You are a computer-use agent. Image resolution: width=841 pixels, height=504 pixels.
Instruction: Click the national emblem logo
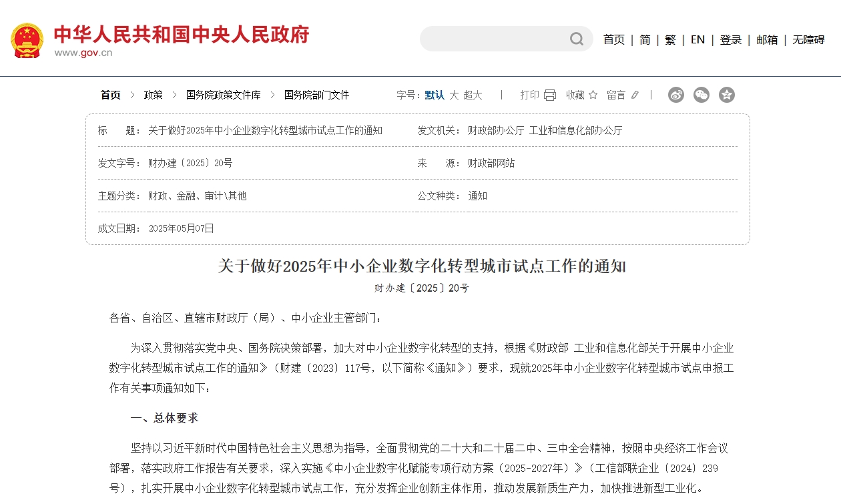coord(27,41)
